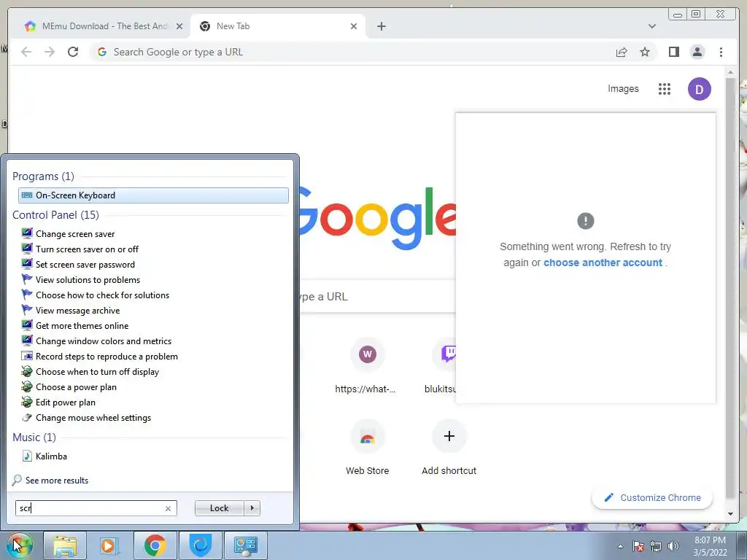Click choose another account link
The width and height of the screenshot is (747, 560).
coord(603,262)
